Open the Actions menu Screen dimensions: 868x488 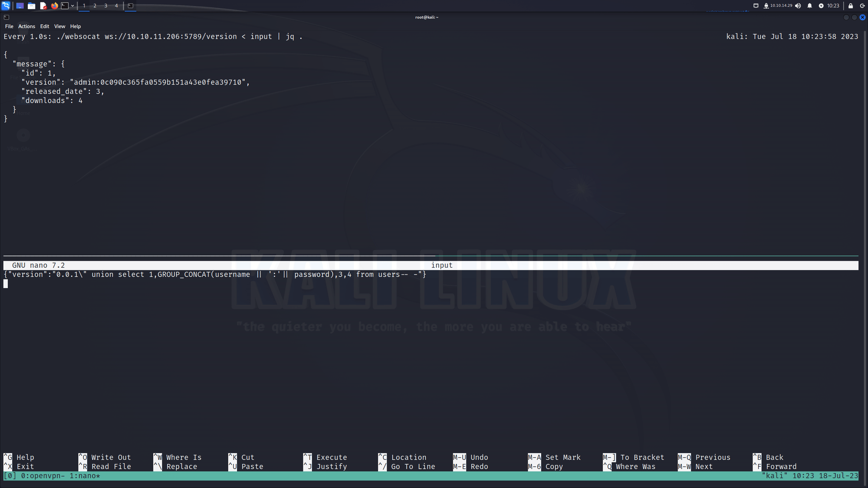26,26
